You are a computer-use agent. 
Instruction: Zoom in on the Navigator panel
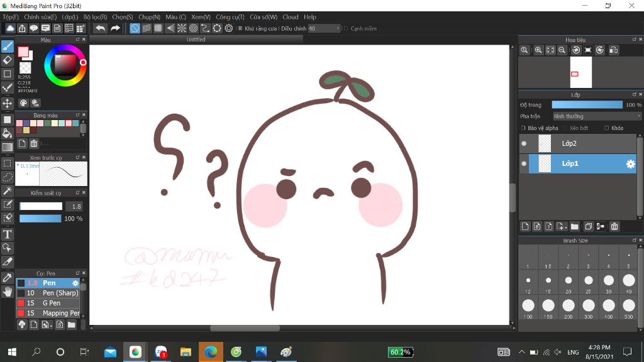coord(538,50)
